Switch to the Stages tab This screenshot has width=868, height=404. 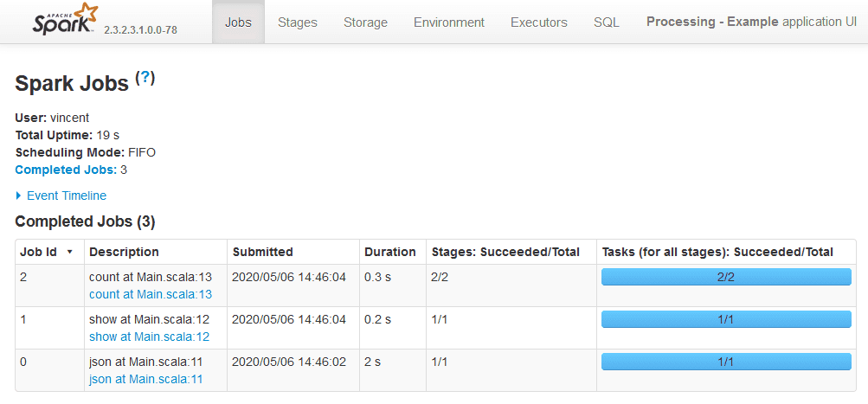[298, 22]
